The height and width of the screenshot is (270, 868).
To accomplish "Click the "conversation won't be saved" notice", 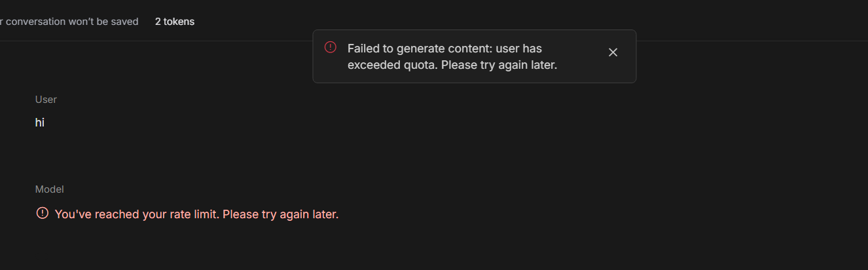I will tap(71, 22).
